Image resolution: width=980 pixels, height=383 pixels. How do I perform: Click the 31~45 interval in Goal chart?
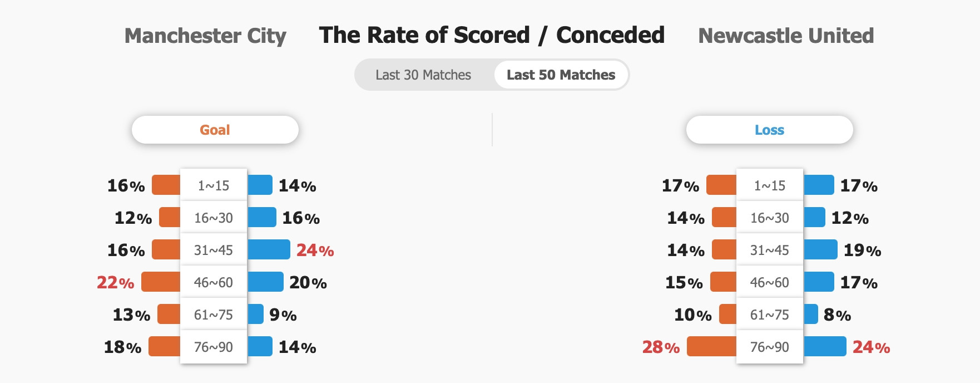[214, 250]
